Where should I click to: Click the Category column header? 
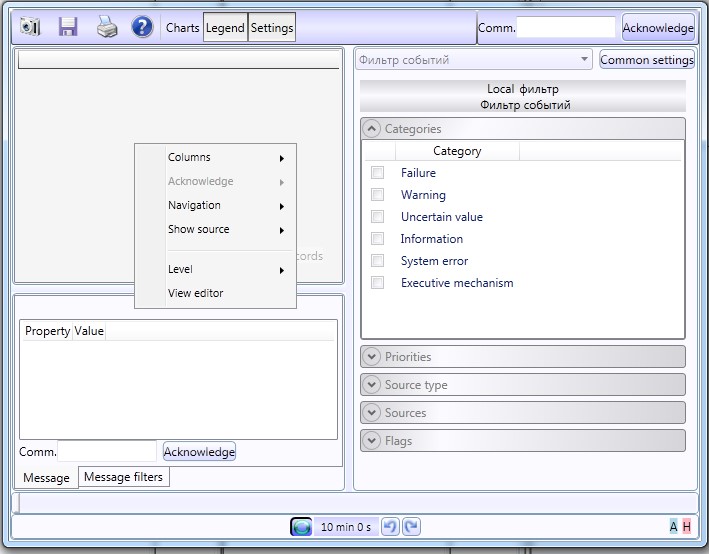click(x=457, y=151)
